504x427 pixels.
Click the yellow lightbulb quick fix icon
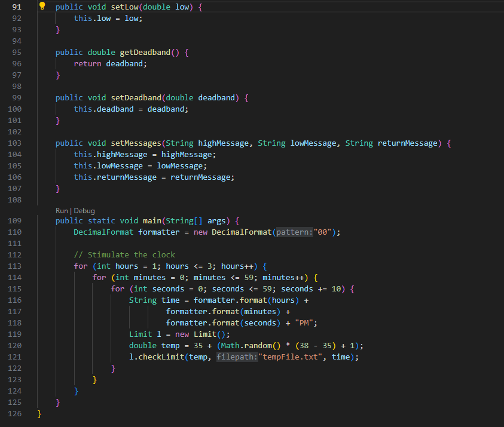point(42,7)
